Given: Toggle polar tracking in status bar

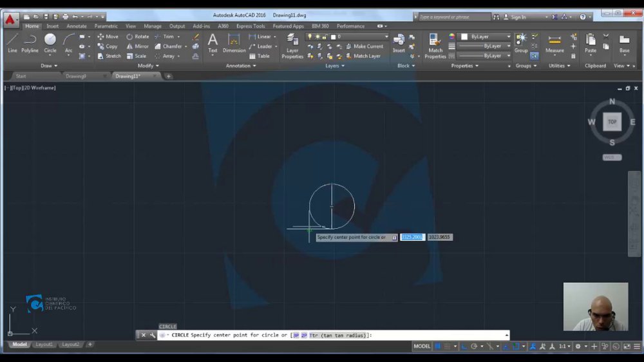Looking at the screenshot, I should point(474,347).
